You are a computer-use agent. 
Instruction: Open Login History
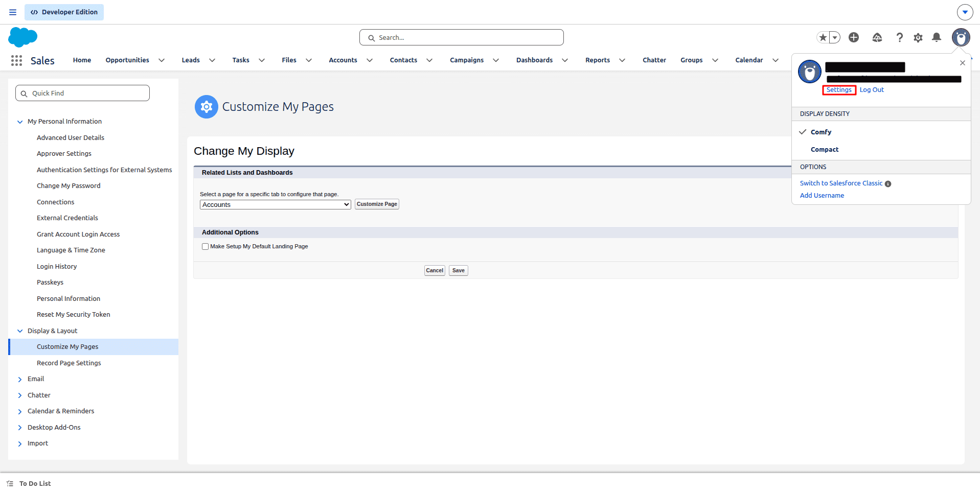pos(57,267)
